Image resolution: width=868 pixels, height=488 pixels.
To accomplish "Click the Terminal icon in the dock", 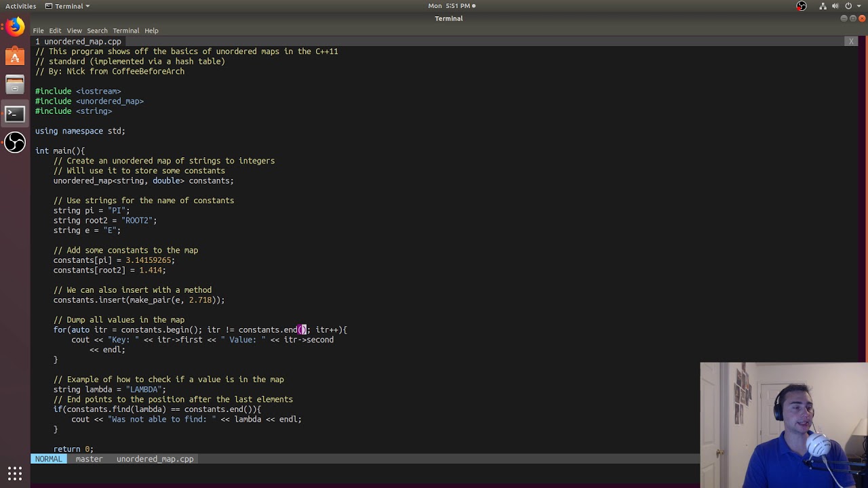I will pyautogui.click(x=14, y=114).
